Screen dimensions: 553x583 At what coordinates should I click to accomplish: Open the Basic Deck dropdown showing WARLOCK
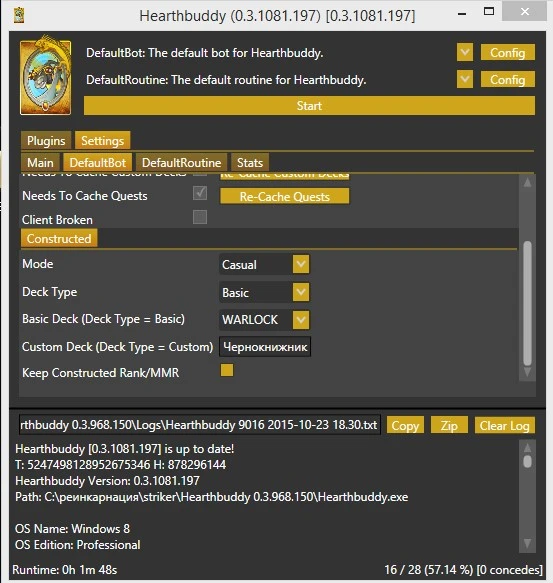301,319
